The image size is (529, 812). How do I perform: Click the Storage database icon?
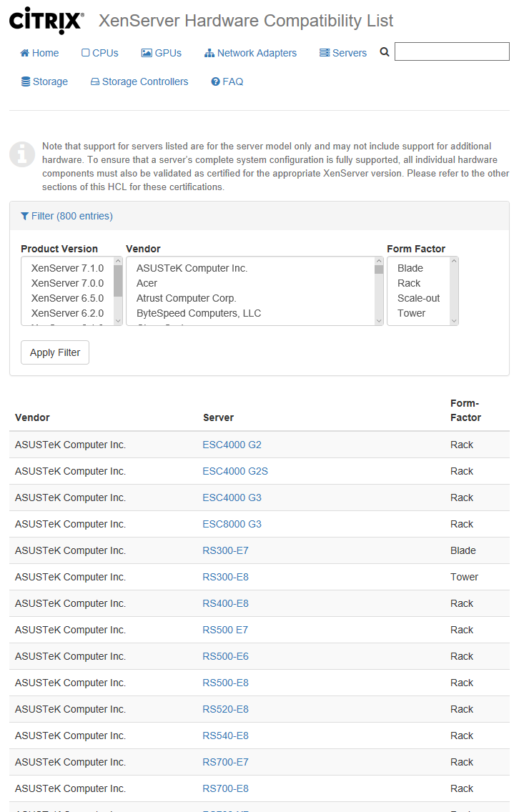click(x=26, y=81)
